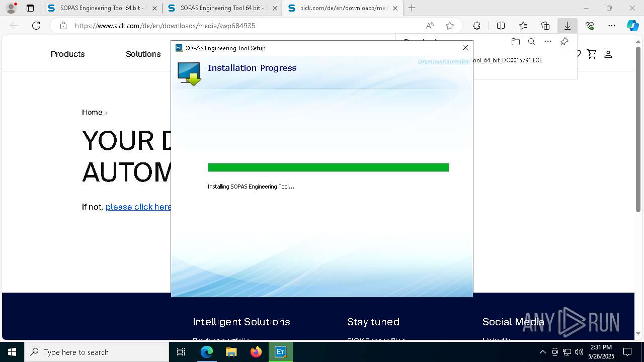
Task: Click the browser back arrow
Action: [x=14, y=26]
